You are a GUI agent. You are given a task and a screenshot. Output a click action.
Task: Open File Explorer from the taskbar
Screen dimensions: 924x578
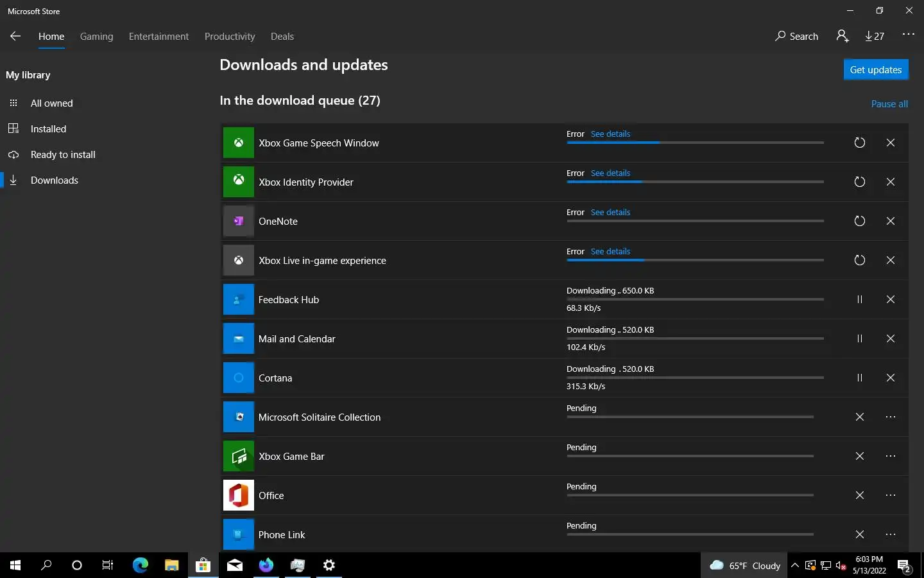(x=171, y=565)
